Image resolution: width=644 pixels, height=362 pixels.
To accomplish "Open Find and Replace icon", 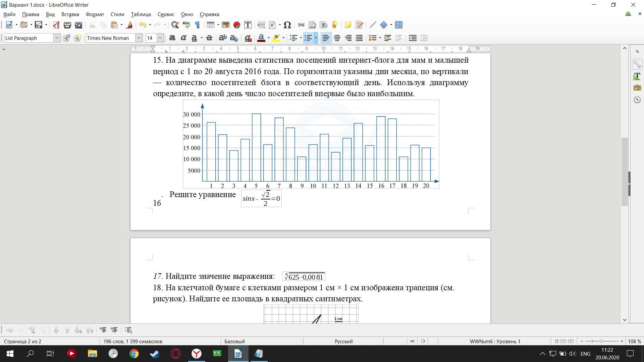I will point(175,25).
